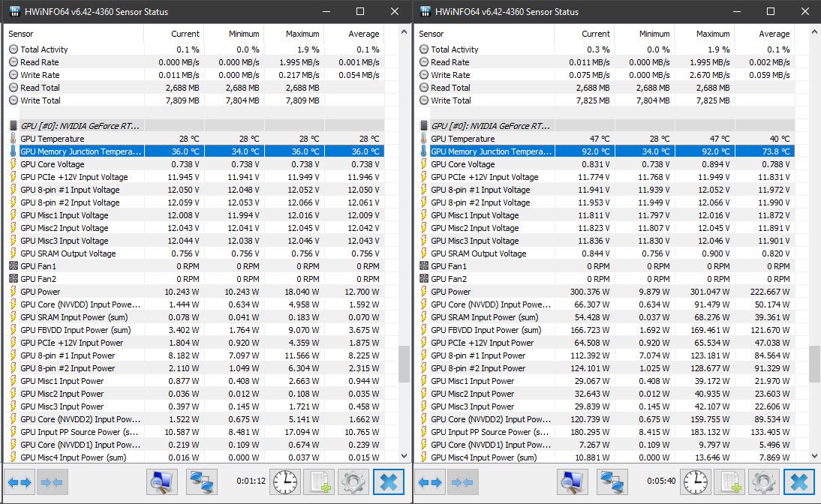Click scroll-down arrow in right window

[x=814, y=456]
